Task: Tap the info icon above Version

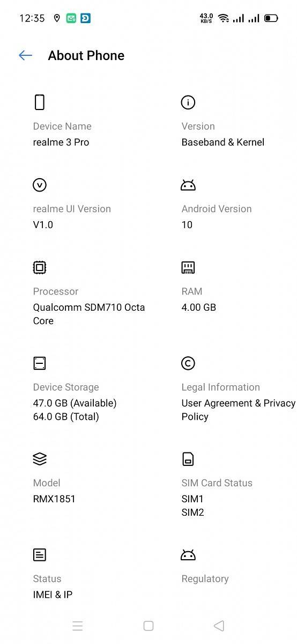Action: coord(188,102)
